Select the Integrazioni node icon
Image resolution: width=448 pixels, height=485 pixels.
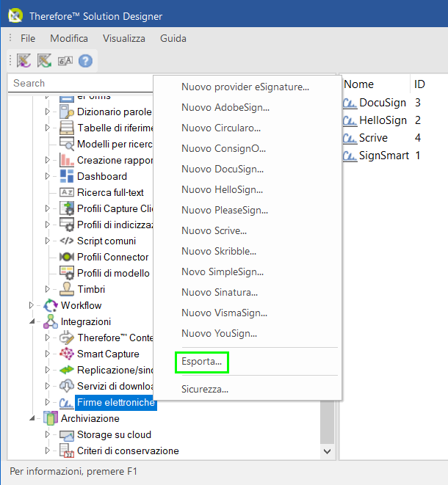51,321
